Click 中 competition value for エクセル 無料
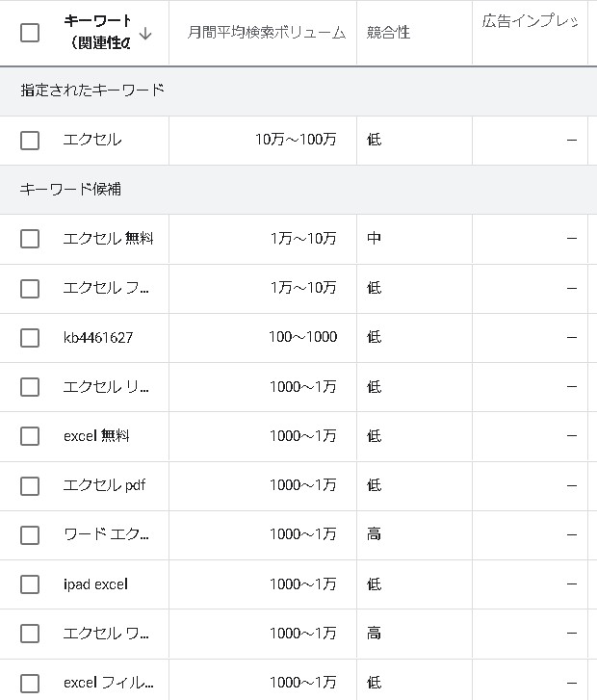Viewport: 597px width, 700px height. [x=374, y=239]
